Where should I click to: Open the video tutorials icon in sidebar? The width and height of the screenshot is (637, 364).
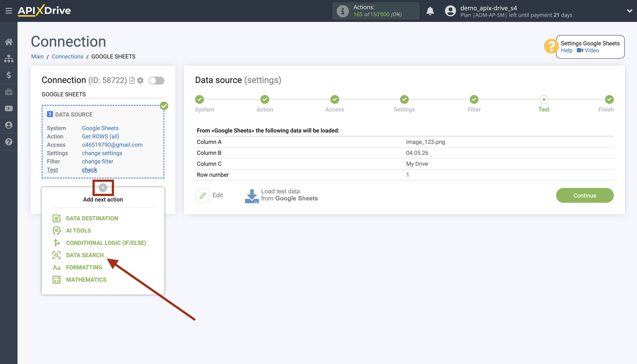9,108
